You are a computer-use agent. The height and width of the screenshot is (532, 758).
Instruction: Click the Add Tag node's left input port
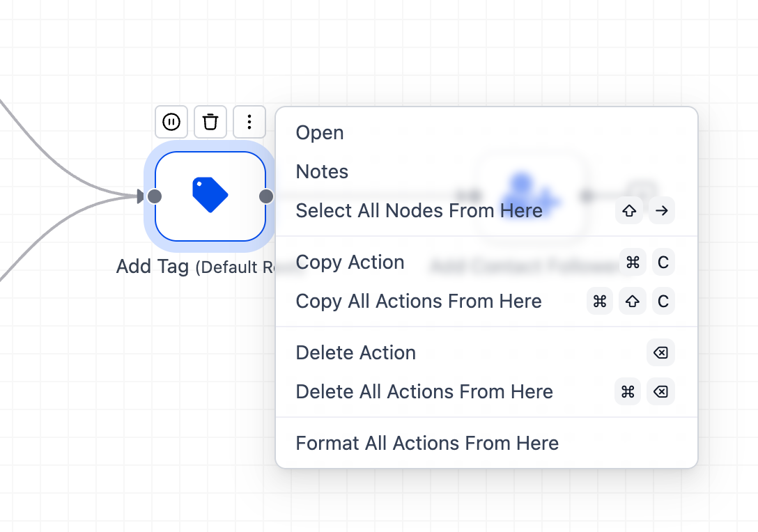tap(155, 196)
